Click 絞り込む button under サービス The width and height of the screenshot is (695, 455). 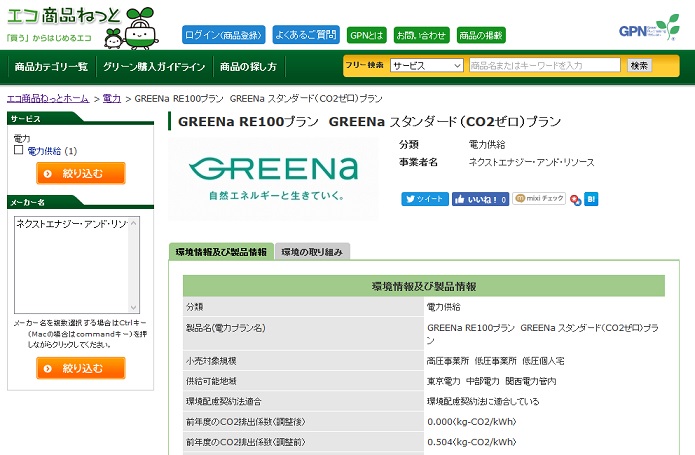pyautogui.click(x=81, y=173)
